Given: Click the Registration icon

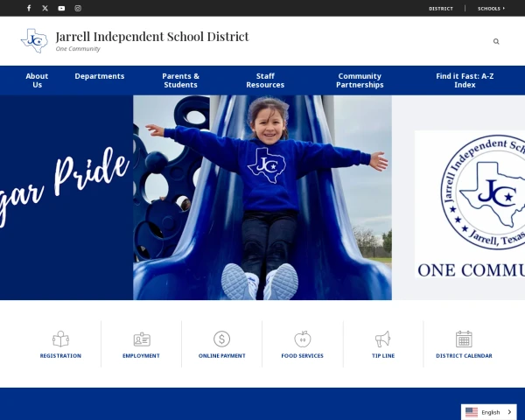Looking at the screenshot, I should [60, 339].
